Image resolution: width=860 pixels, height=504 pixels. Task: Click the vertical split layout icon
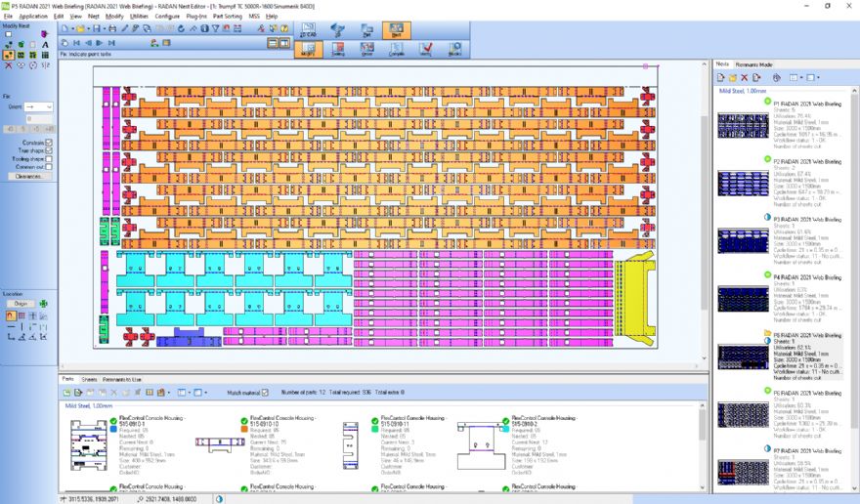coord(284,43)
